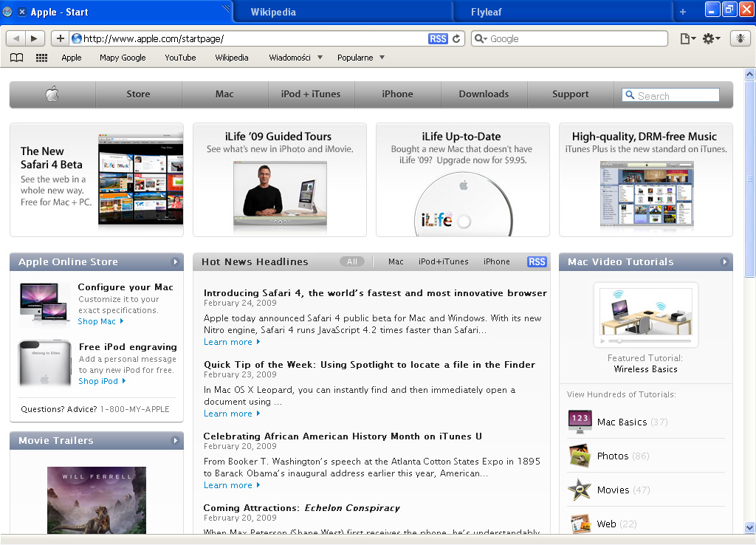Show Top Sites grid icon
Image resolution: width=756 pixels, height=545 pixels.
[x=41, y=58]
